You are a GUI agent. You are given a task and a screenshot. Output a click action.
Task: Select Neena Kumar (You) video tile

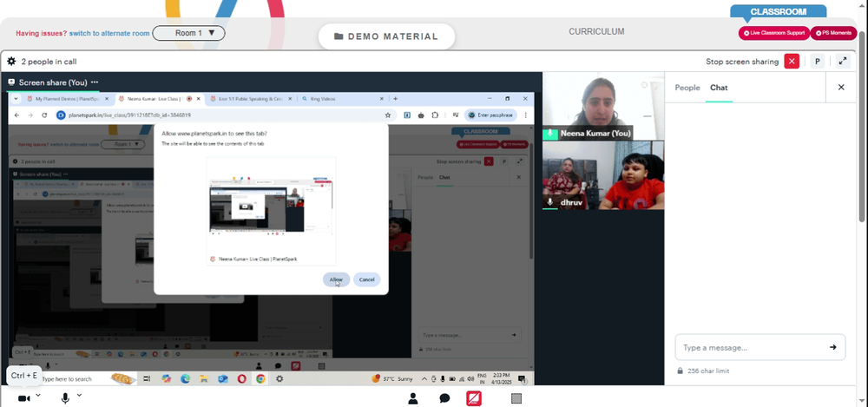[x=603, y=106]
